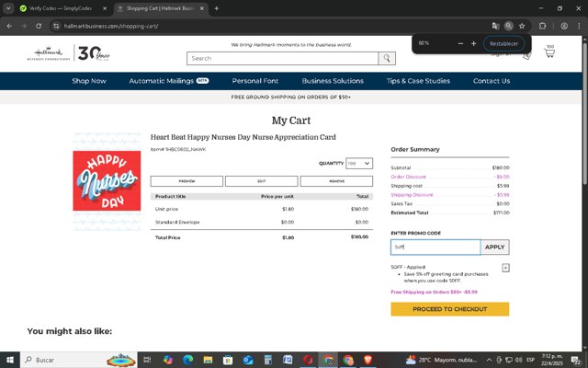588x368 pixels.
Task: Reload the page
Action: (39, 26)
